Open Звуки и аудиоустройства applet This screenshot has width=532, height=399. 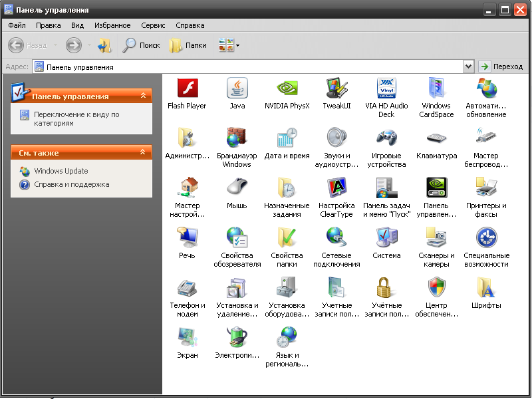[x=336, y=148]
